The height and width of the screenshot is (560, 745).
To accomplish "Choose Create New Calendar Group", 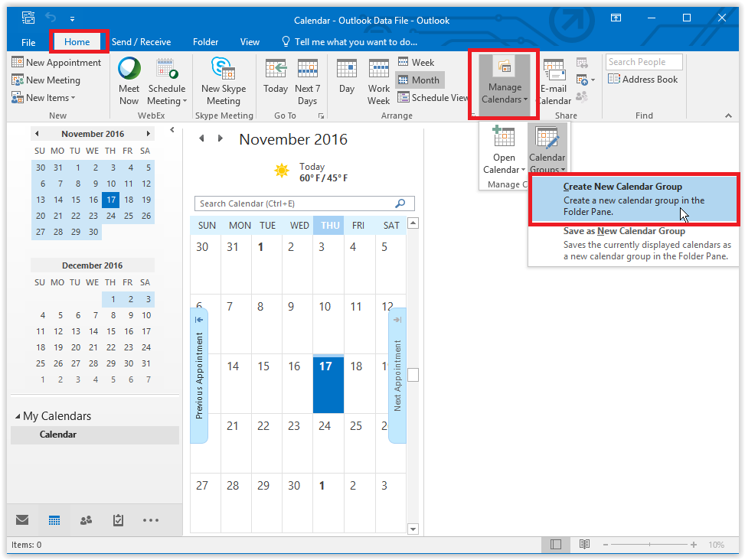I will point(634,199).
